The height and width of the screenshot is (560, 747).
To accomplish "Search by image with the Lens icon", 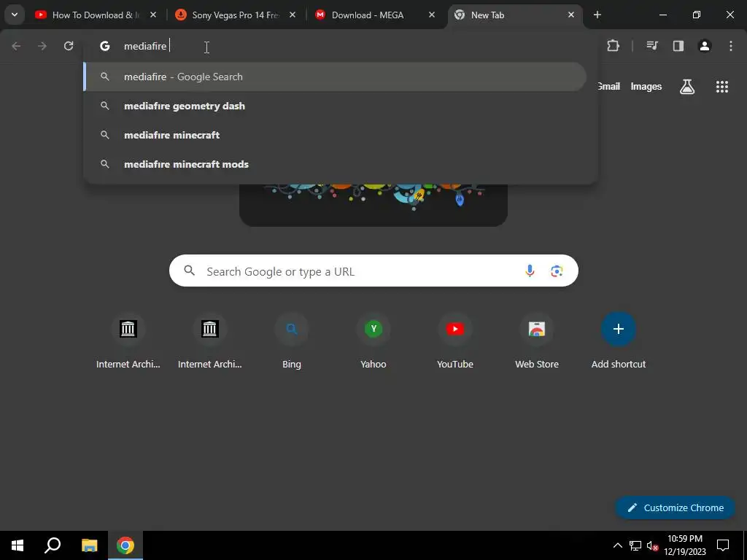I will 557,271.
